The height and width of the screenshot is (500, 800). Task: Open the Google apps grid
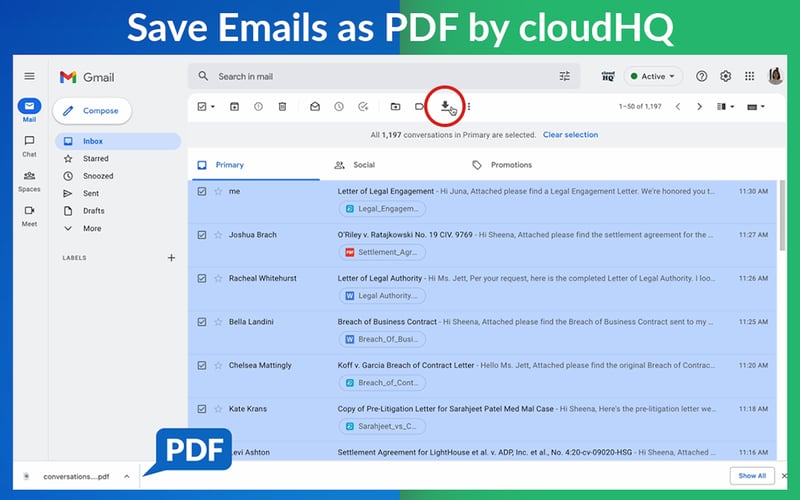point(749,77)
